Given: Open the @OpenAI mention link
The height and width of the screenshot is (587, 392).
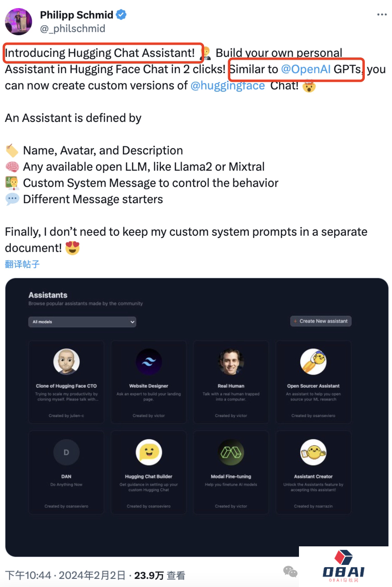Looking at the screenshot, I should click(306, 70).
